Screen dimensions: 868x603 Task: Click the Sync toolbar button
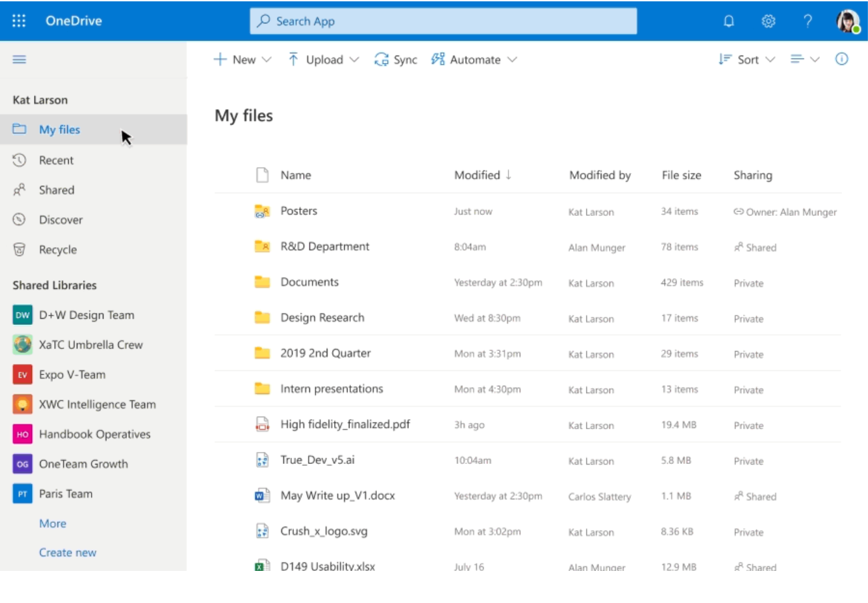(x=396, y=59)
